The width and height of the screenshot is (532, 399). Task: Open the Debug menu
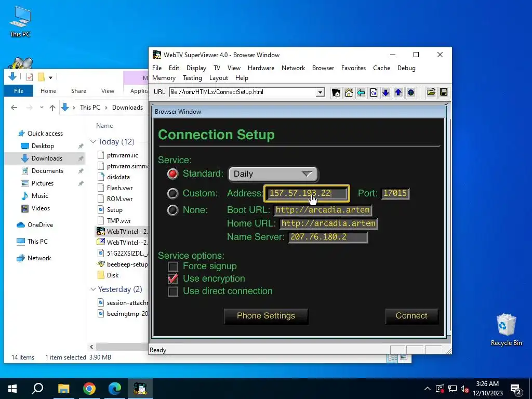(x=406, y=68)
